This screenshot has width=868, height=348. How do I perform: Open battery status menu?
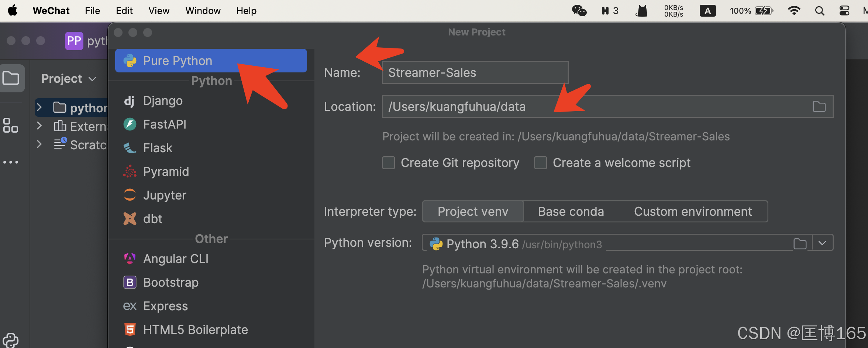[751, 11]
